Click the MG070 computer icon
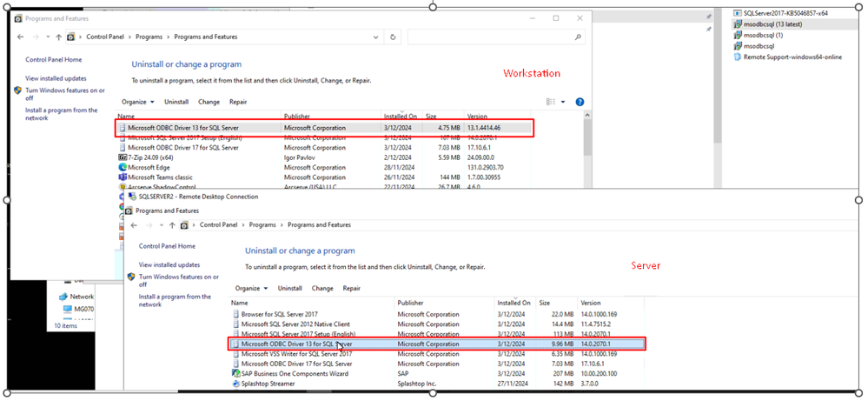 (x=67, y=309)
